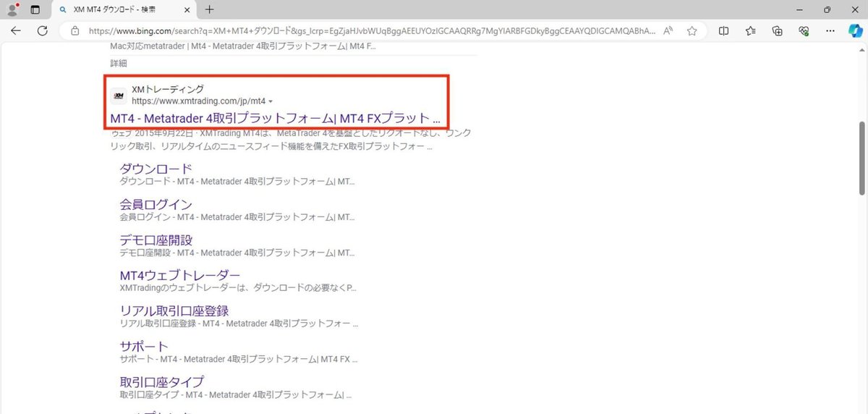The image size is (868, 414).
Task: Open the サポート sublink
Action: 144,347
